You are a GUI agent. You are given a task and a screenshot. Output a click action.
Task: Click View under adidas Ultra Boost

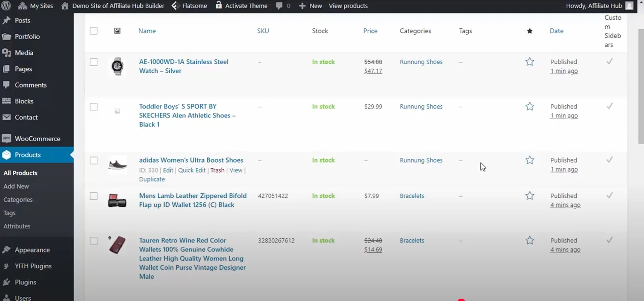tap(236, 170)
